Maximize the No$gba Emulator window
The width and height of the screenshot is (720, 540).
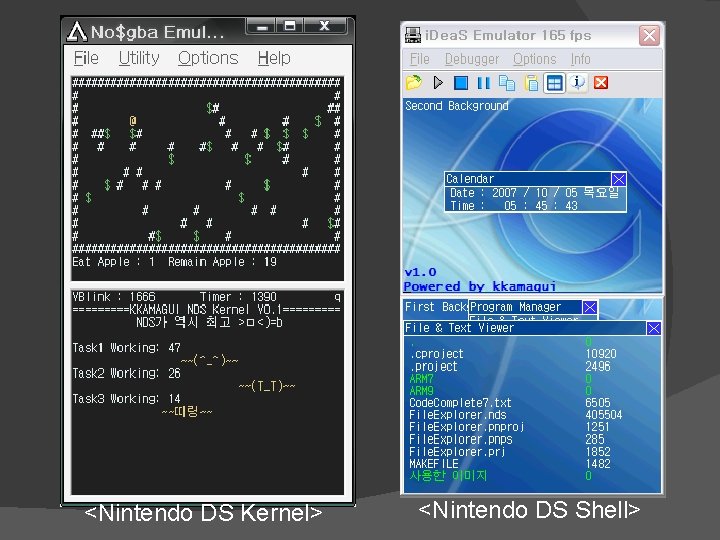[x=290, y=26]
